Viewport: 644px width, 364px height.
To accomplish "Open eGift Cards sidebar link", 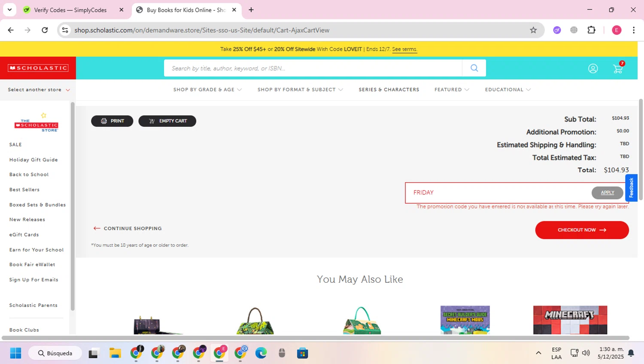I will click(x=24, y=235).
